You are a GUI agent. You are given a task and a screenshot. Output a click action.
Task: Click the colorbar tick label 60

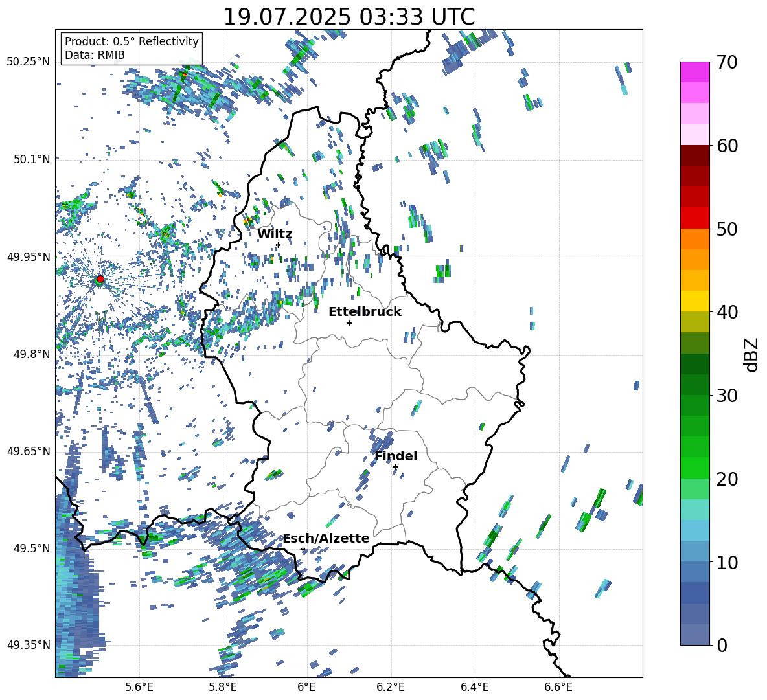727,146
